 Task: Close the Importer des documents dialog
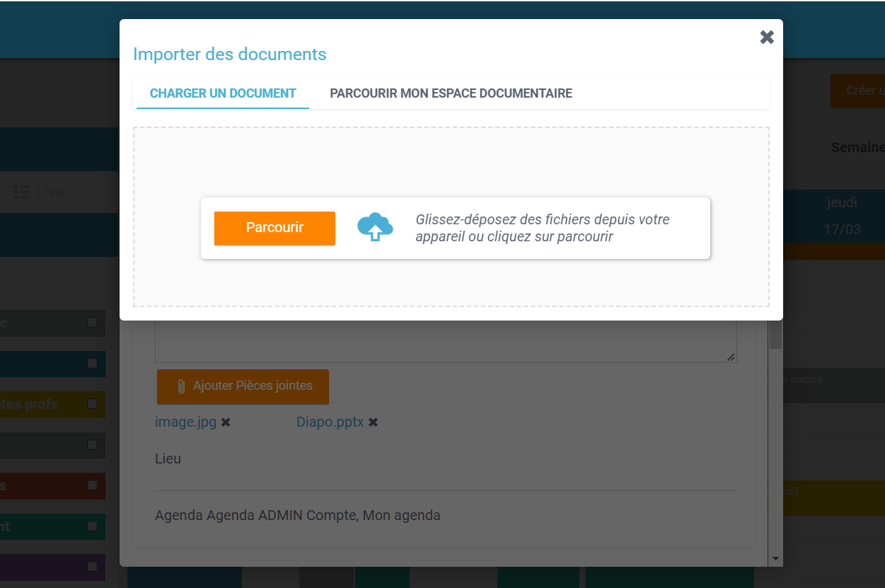767,38
